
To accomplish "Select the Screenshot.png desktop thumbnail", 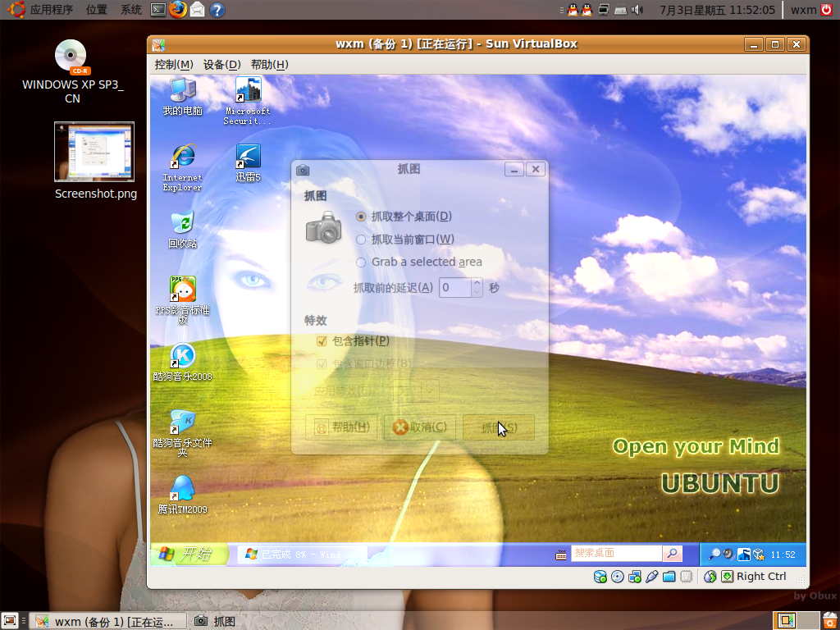I will (x=94, y=152).
